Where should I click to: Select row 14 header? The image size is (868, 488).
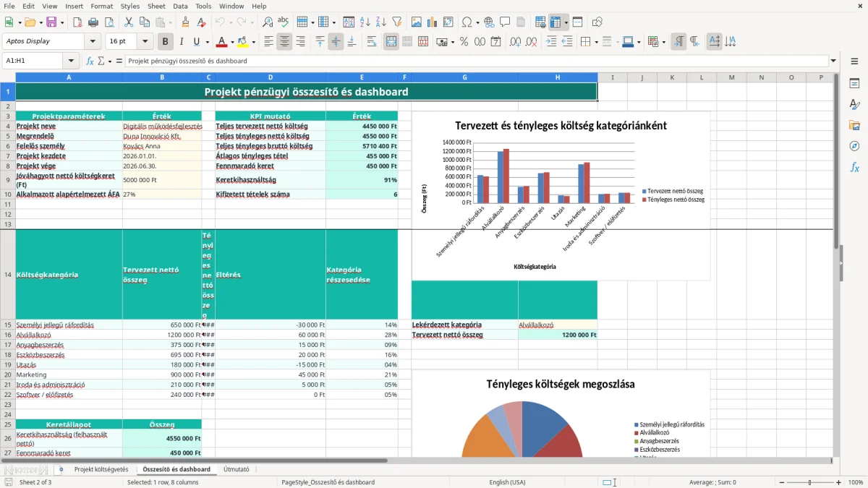tap(8, 275)
